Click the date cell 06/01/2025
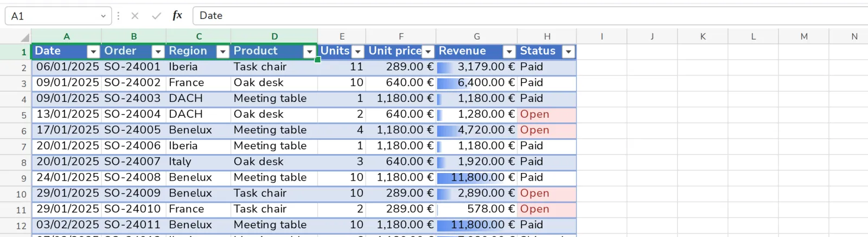This screenshot has width=868, height=237. coord(67,67)
